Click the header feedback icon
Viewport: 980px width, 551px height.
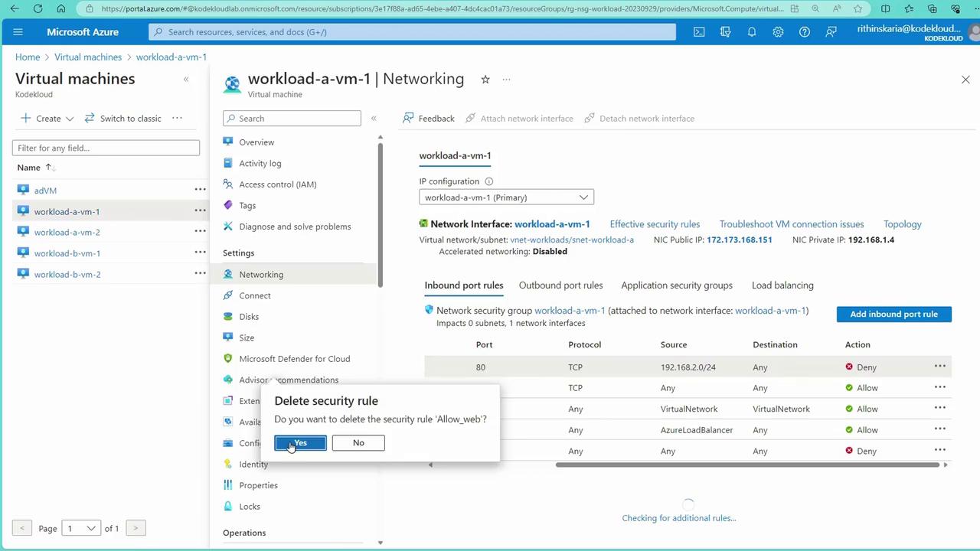(x=831, y=32)
